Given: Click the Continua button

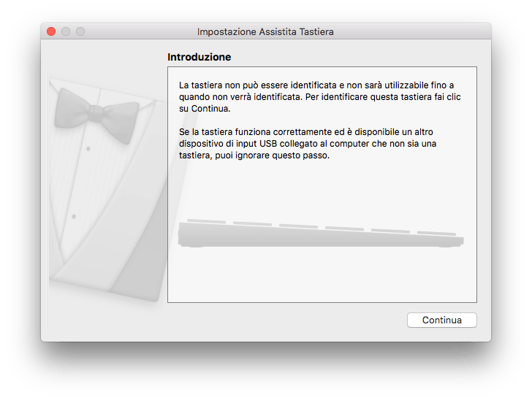Looking at the screenshot, I should (x=441, y=320).
